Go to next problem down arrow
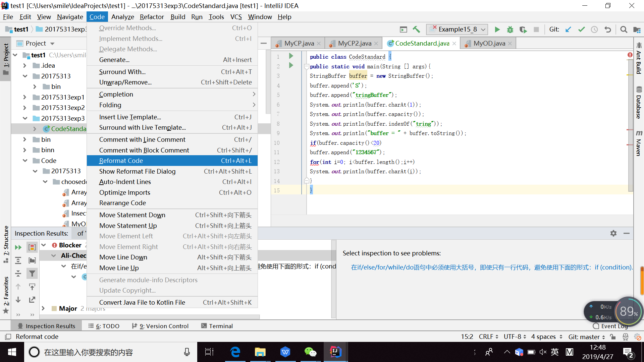 click(18, 300)
